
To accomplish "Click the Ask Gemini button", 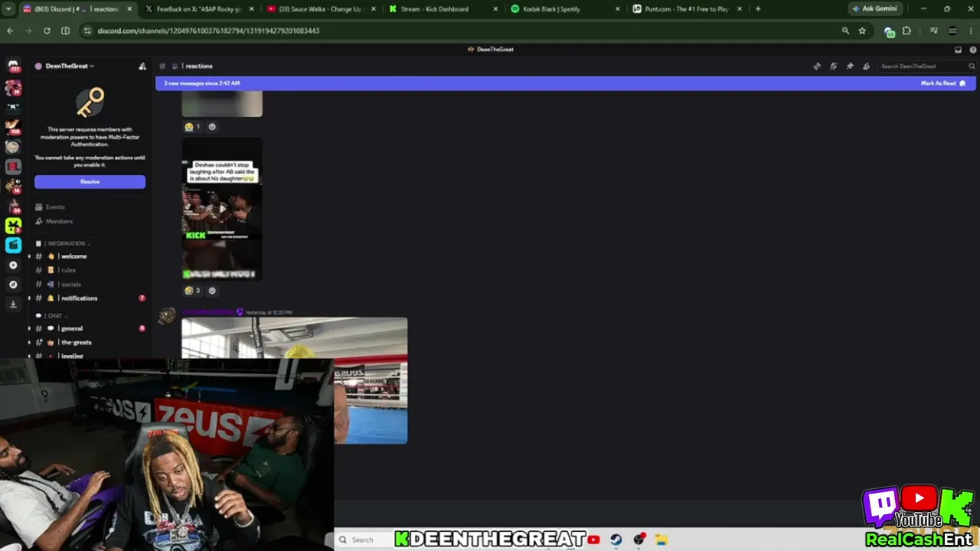I will (877, 9).
